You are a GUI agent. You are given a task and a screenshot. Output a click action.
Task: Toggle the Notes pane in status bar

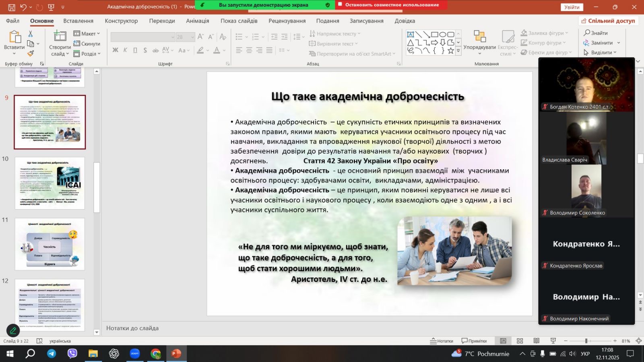[x=442, y=341]
